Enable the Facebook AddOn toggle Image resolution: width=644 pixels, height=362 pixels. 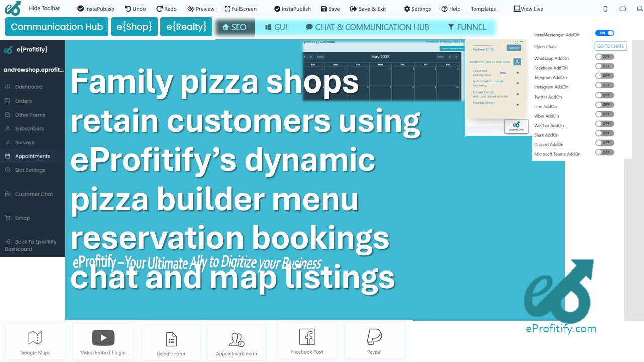(604, 66)
